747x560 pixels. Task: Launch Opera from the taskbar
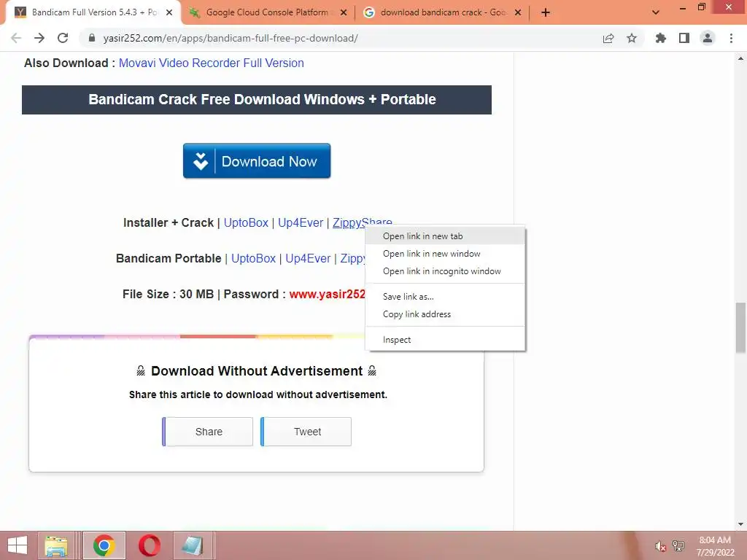149,545
